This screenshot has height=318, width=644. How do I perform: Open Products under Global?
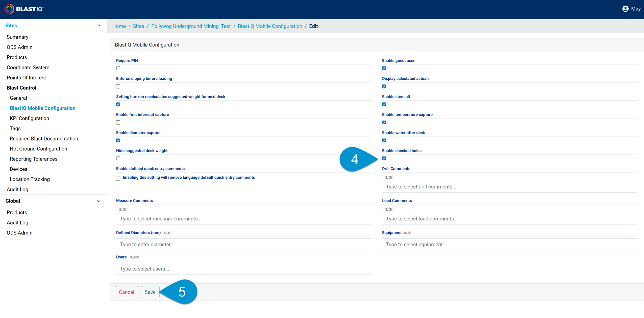pyautogui.click(x=17, y=213)
